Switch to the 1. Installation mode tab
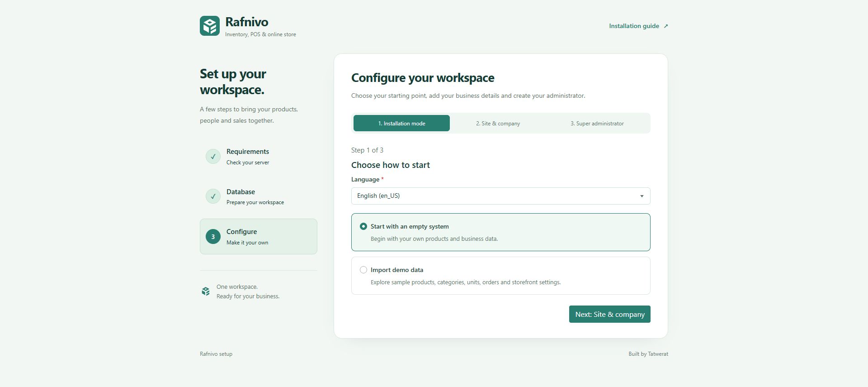868x387 pixels. (x=401, y=123)
